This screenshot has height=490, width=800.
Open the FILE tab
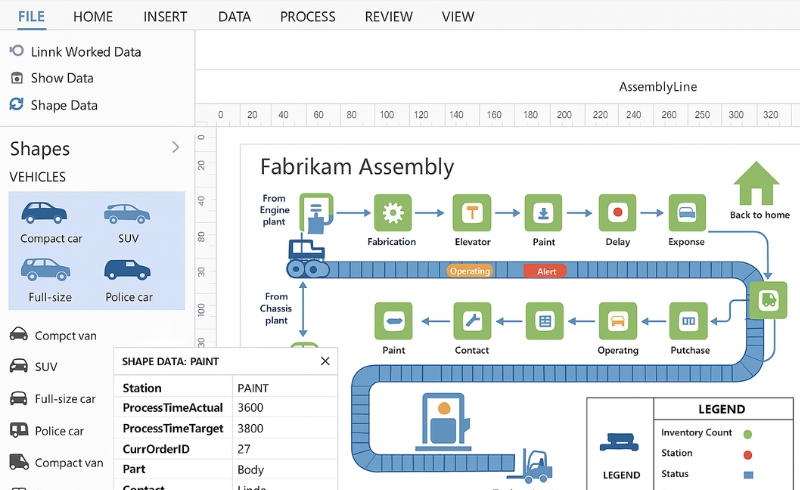pos(31,16)
